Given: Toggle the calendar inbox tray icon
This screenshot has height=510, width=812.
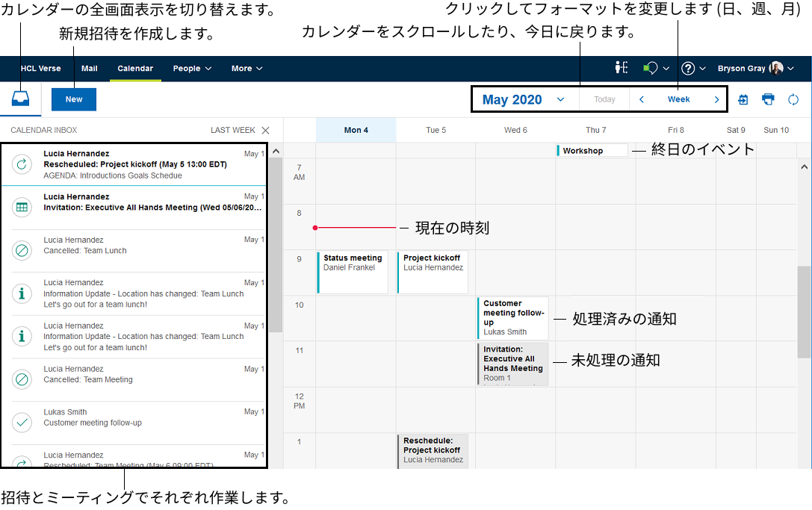Looking at the screenshot, I should [x=20, y=99].
